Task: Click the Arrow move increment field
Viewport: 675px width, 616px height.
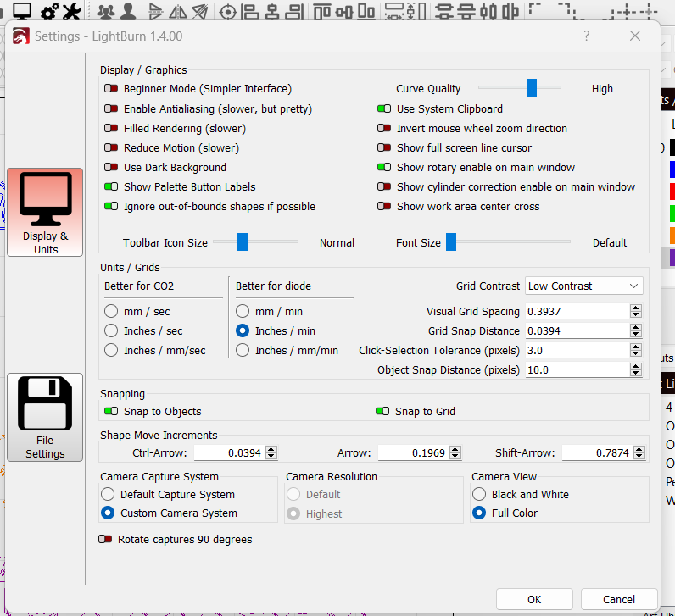Action: pyautogui.click(x=414, y=453)
